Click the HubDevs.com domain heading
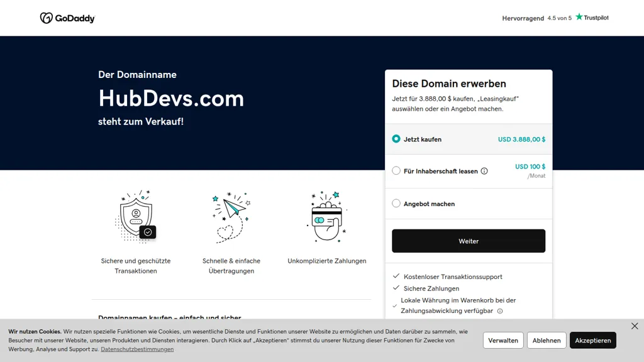 (171, 99)
